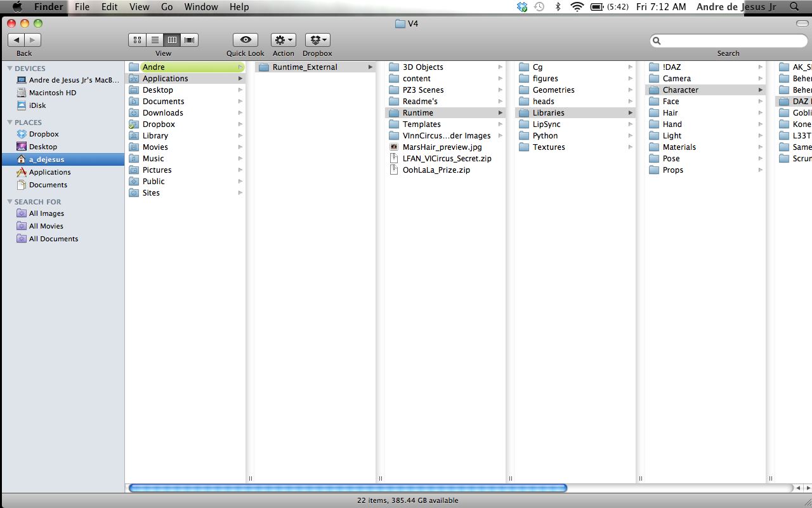
Task: Open All Documents smart search
Action: pyautogui.click(x=63, y=239)
